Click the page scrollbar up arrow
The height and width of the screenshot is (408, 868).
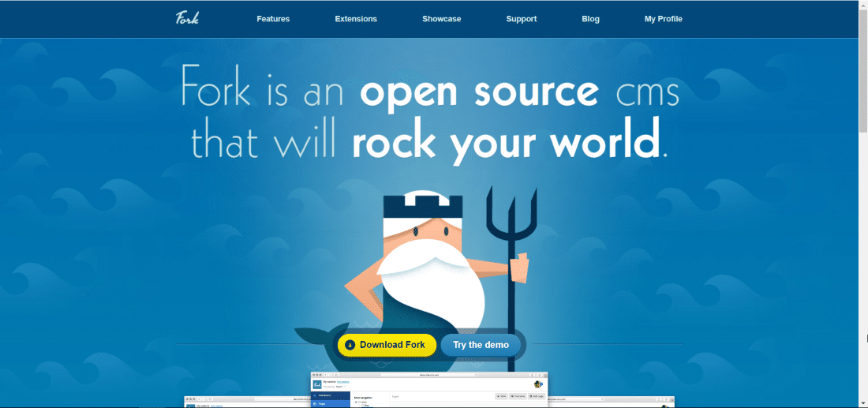863,5
